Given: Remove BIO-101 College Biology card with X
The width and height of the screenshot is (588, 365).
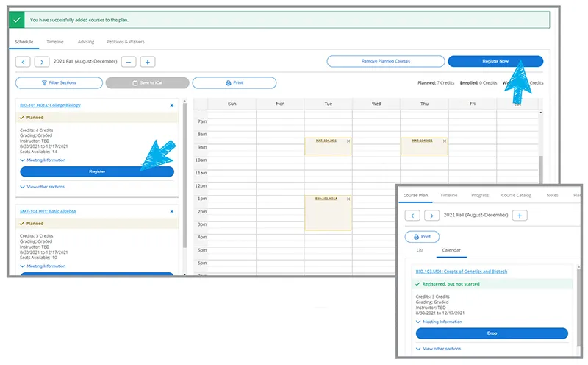Looking at the screenshot, I should click(x=172, y=106).
